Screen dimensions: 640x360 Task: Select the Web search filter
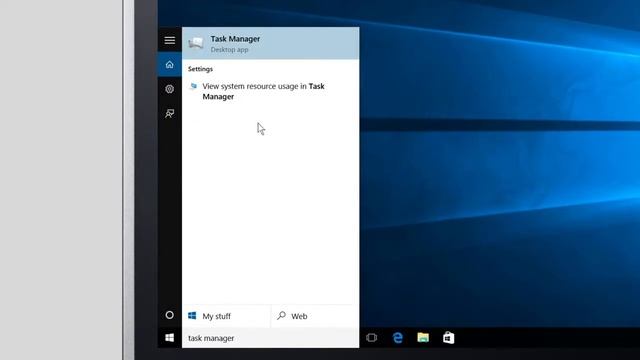(315, 316)
